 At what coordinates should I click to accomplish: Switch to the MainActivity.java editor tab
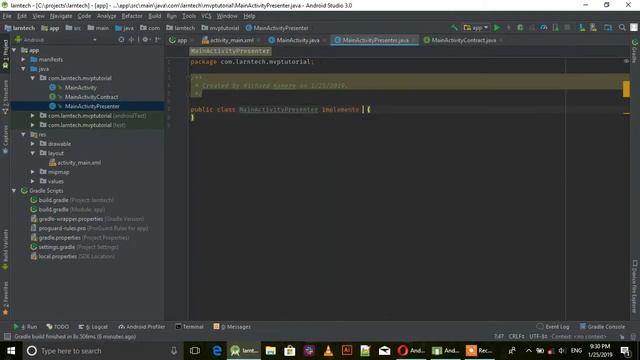(x=298, y=40)
